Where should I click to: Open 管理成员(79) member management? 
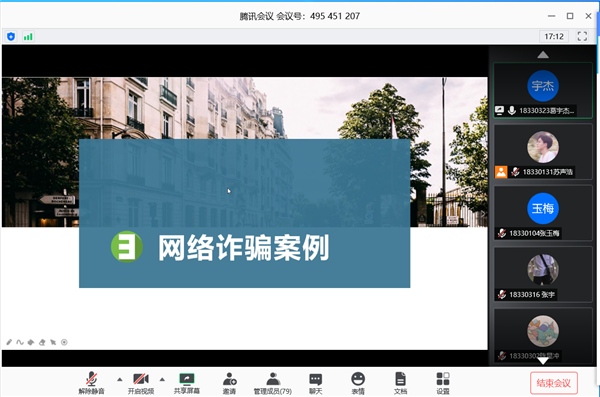(273, 383)
